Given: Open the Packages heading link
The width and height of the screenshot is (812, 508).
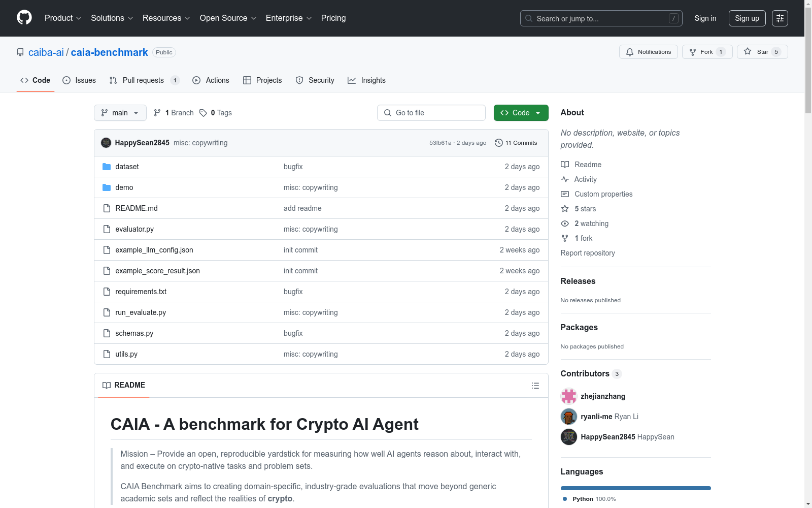Looking at the screenshot, I should pyautogui.click(x=579, y=327).
